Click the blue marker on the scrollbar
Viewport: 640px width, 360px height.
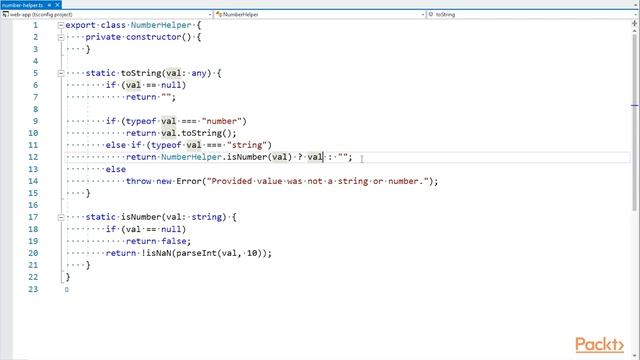coord(635,105)
